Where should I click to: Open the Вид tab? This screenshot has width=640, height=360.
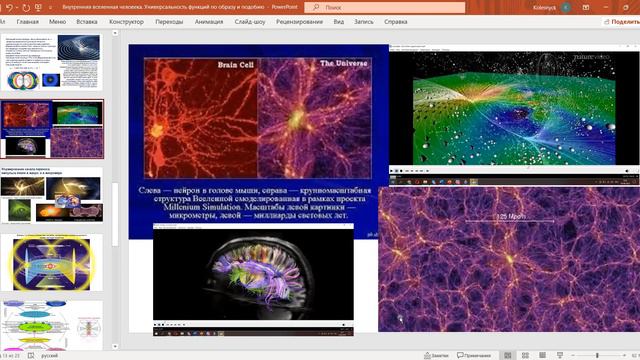point(339,22)
